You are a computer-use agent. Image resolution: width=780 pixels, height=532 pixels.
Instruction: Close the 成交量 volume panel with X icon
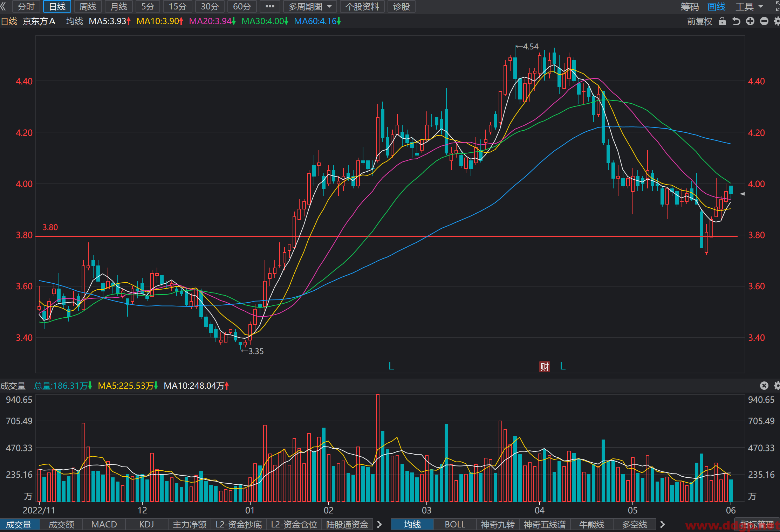click(x=764, y=386)
